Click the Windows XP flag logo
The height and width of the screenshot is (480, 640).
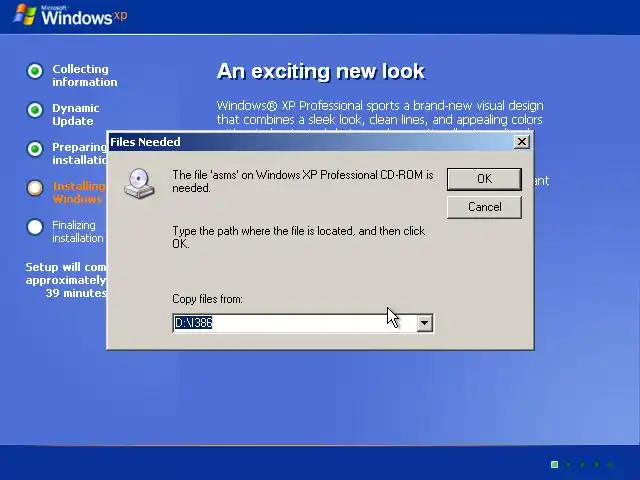(24, 15)
